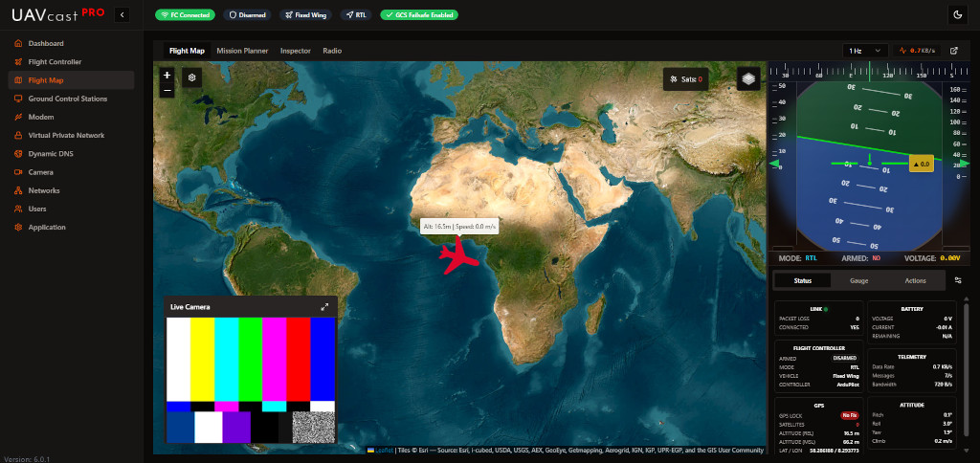Click the FC Connected status badge

pyautogui.click(x=185, y=15)
